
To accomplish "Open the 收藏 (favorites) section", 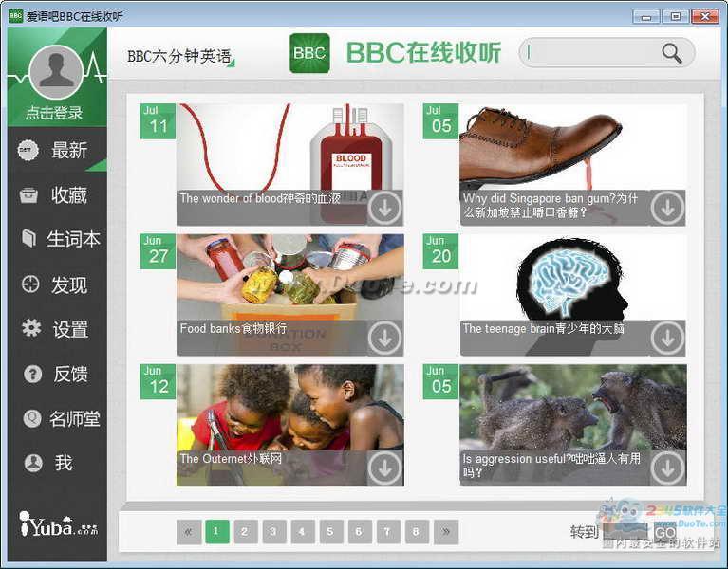I will coord(57,194).
